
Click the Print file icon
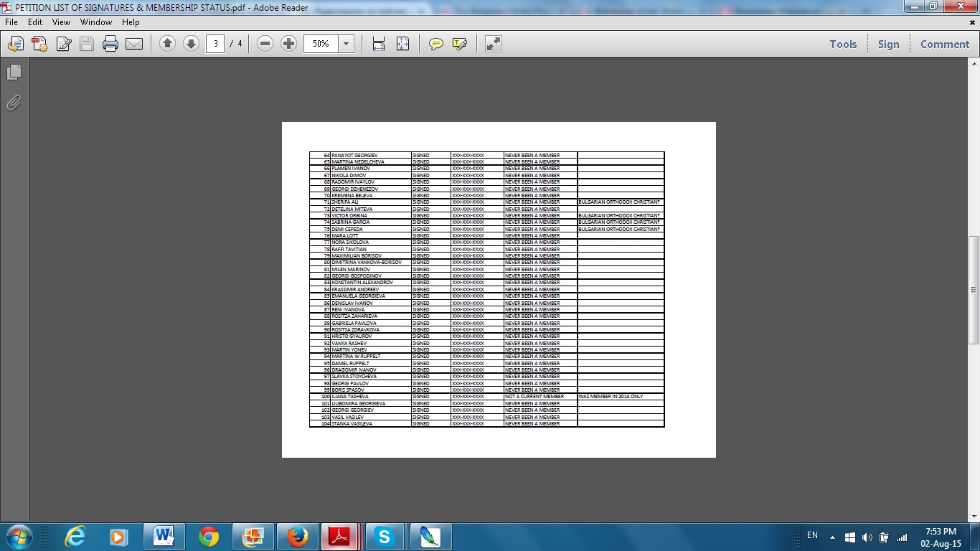(110, 44)
